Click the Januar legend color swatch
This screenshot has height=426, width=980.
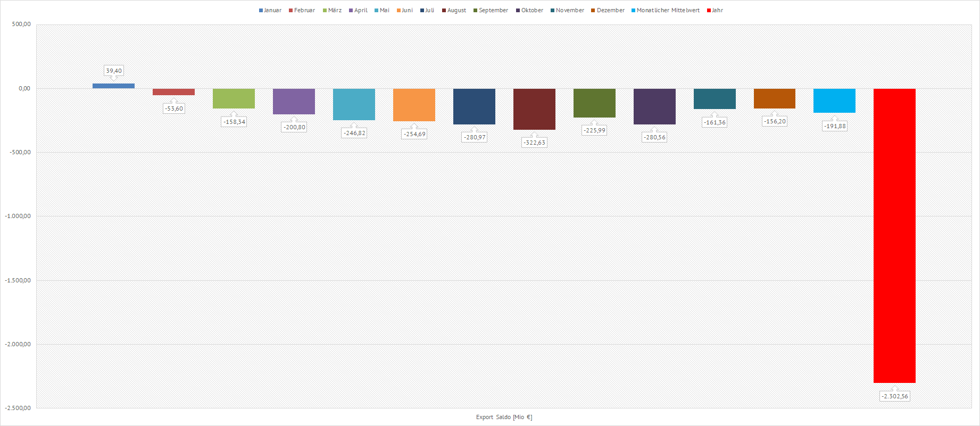click(261, 11)
